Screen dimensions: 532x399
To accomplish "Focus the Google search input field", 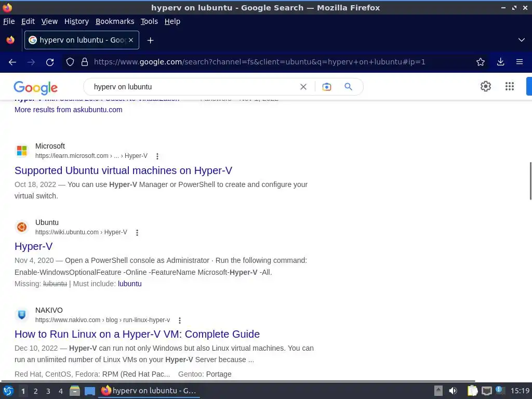I will 193,87.
